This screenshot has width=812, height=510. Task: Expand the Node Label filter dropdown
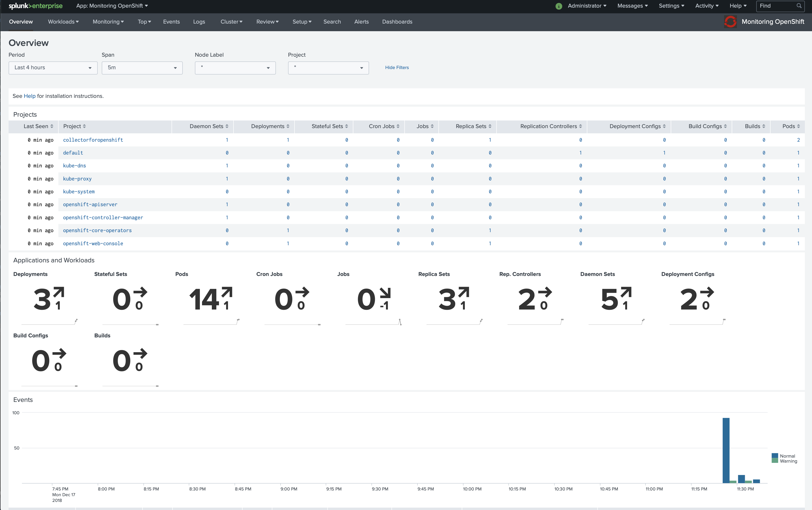tap(235, 68)
